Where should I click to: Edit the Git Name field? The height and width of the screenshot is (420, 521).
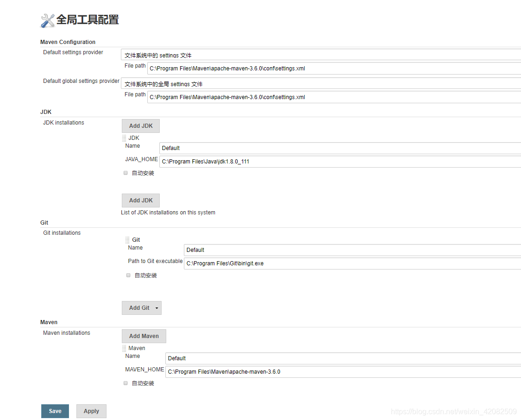tap(352, 250)
